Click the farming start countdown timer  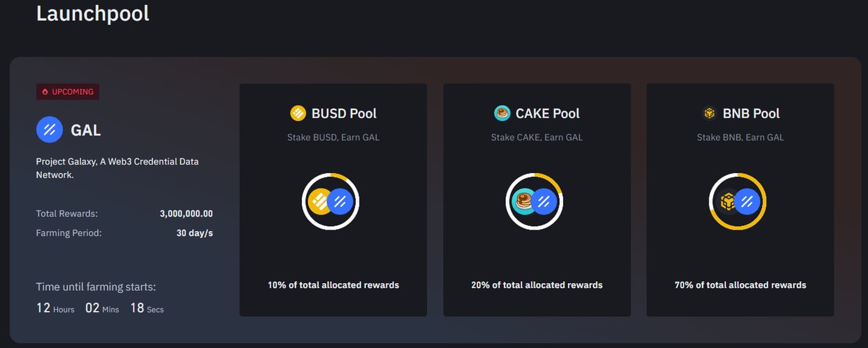pyautogui.click(x=100, y=308)
